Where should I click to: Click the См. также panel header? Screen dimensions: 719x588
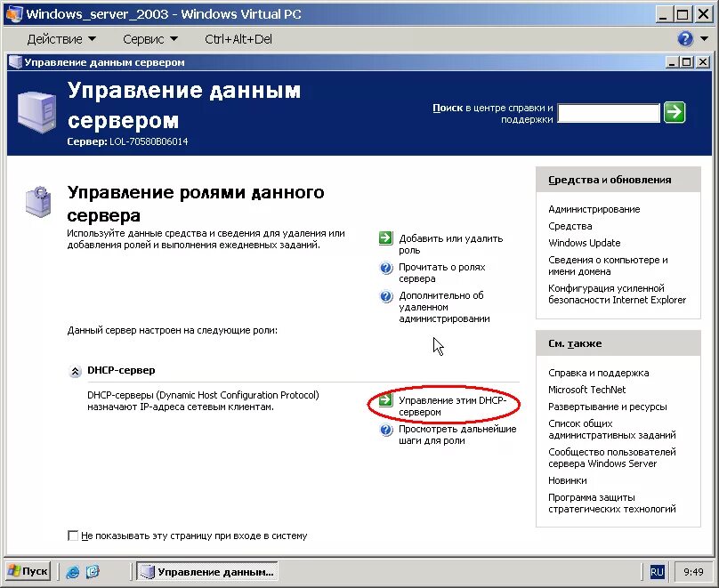[x=618, y=343]
